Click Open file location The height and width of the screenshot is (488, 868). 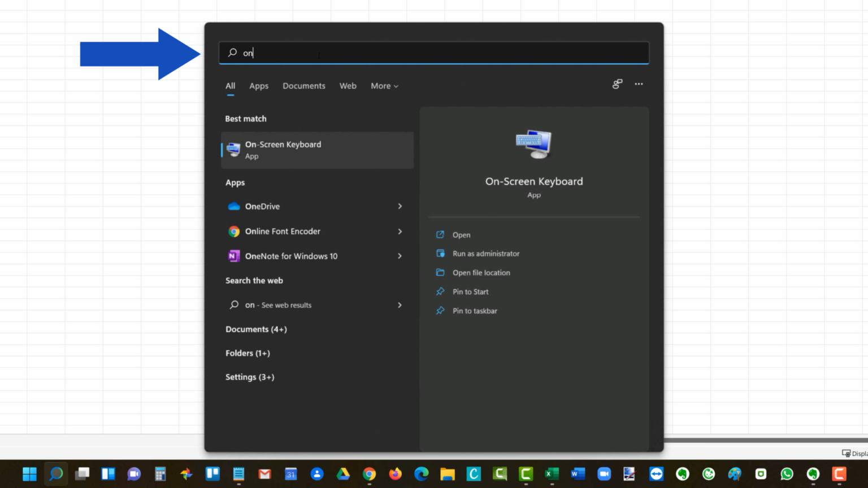pyautogui.click(x=481, y=273)
